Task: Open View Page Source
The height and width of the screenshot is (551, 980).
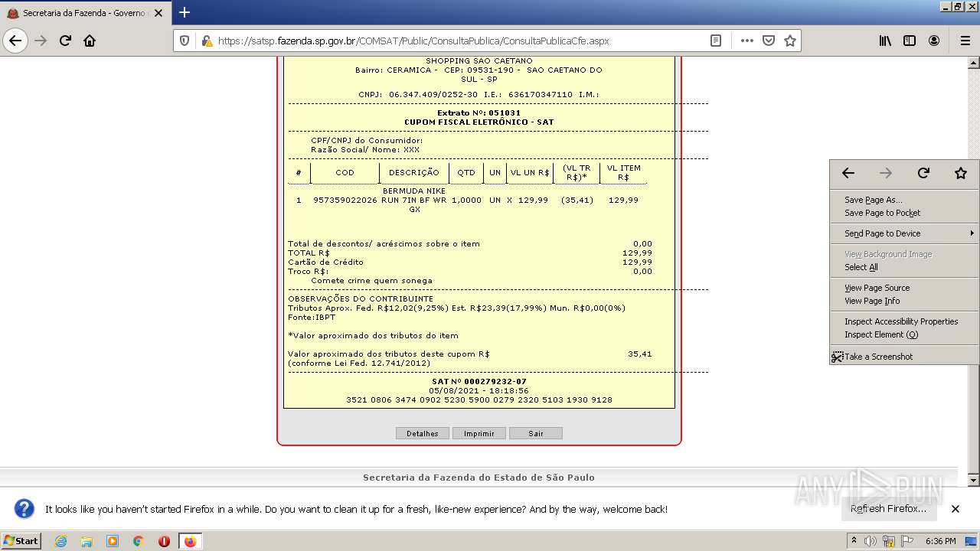Action: 904,288
